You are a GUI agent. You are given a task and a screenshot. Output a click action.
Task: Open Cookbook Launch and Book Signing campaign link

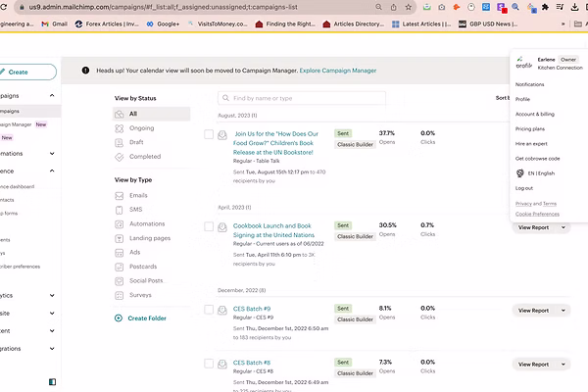[273, 230]
